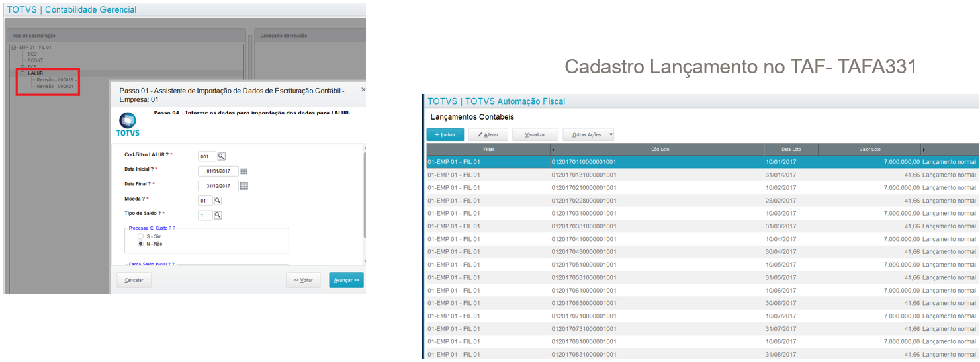
Task: Click the Cod.Filtro LALUR input field
Action: (207, 156)
